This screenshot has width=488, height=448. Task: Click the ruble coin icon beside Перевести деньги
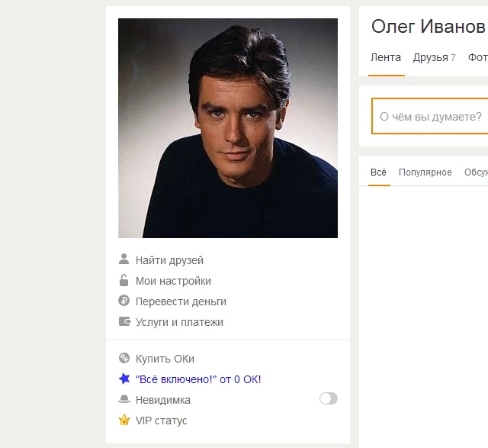124,301
